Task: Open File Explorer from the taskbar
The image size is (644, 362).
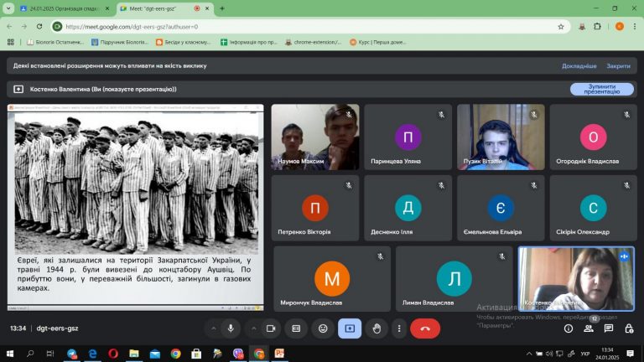Action: (x=134, y=354)
